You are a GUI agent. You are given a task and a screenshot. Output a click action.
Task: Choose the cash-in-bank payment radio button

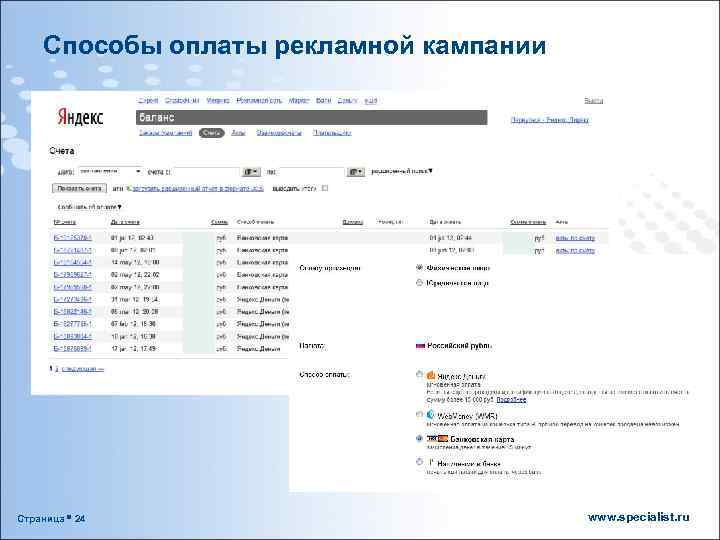pos(419,462)
